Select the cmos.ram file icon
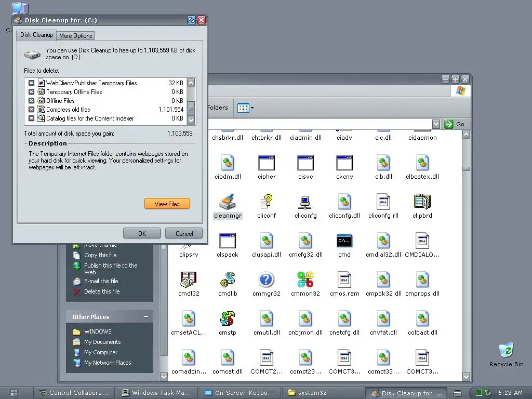The image size is (532, 399). pyautogui.click(x=344, y=280)
